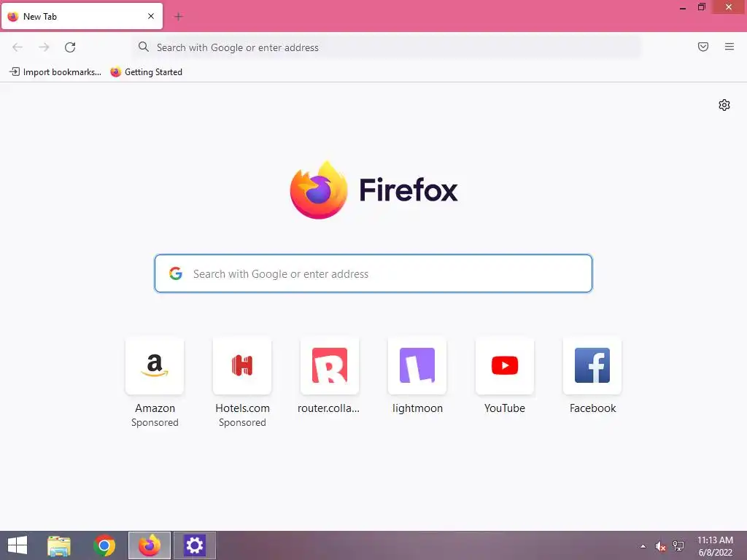Minimize the Firefox window

[x=683, y=7]
